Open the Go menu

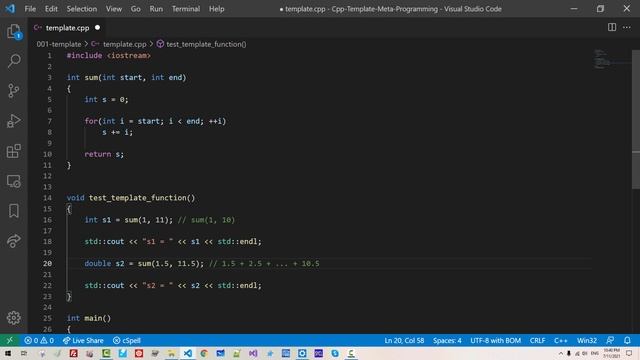click(x=136, y=9)
